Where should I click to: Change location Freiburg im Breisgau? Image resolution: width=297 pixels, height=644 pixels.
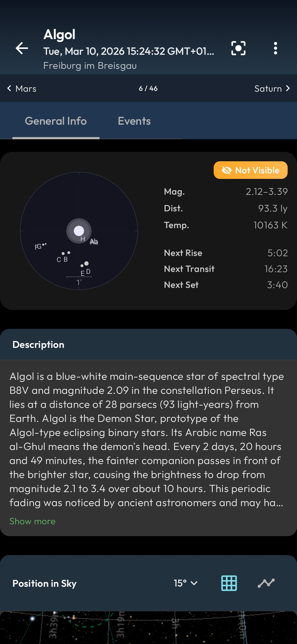(90, 66)
